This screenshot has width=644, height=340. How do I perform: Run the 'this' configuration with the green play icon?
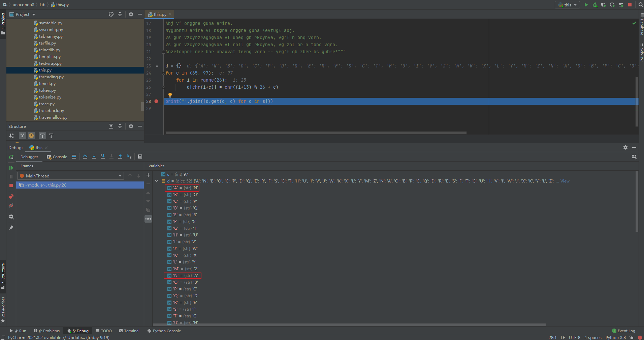tap(586, 5)
